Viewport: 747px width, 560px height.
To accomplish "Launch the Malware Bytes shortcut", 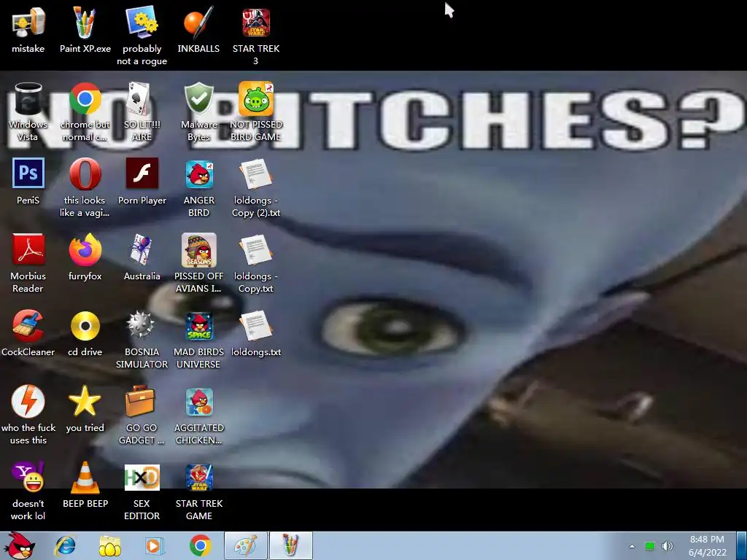I will pos(198,99).
